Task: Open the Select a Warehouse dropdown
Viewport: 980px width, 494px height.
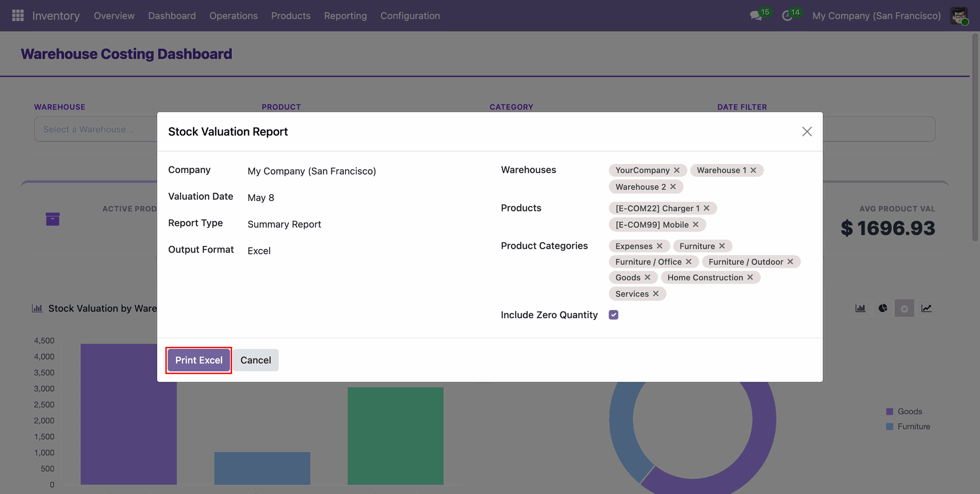Action: pos(96,129)
